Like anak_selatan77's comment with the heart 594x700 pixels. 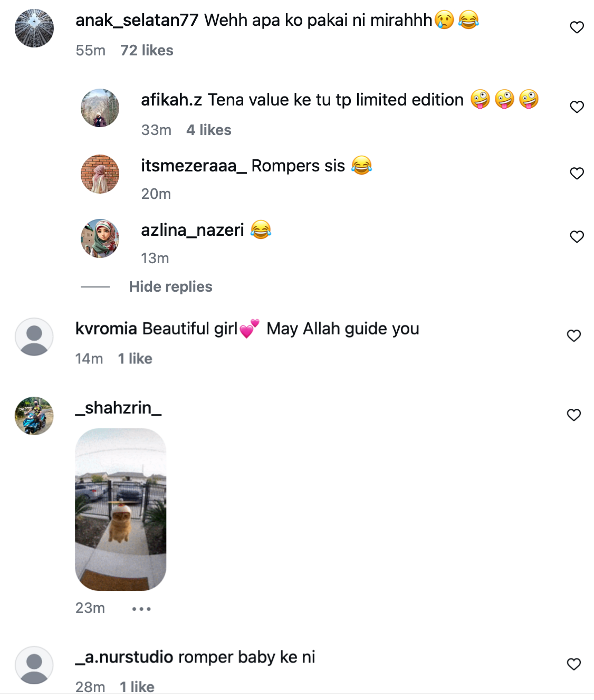(x=577, y=27)
